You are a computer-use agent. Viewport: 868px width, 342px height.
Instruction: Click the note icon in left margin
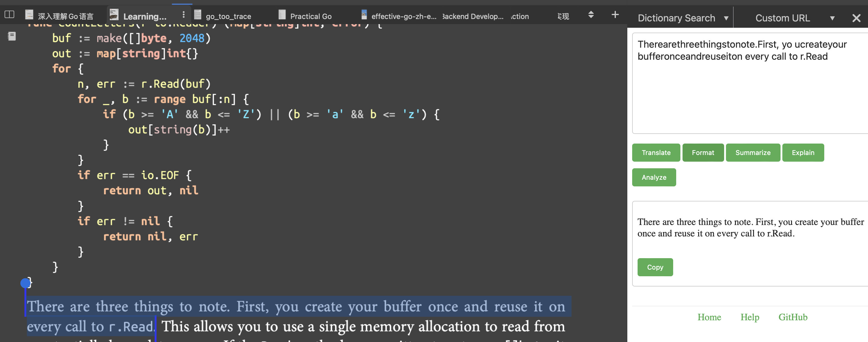12,36
